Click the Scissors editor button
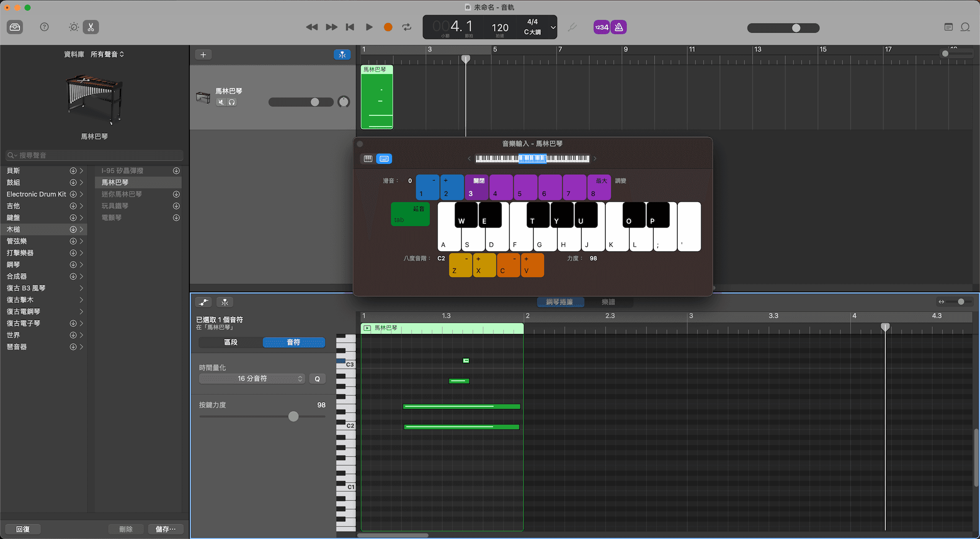Screen dimensions: 980x539 (x=91, y=27)
